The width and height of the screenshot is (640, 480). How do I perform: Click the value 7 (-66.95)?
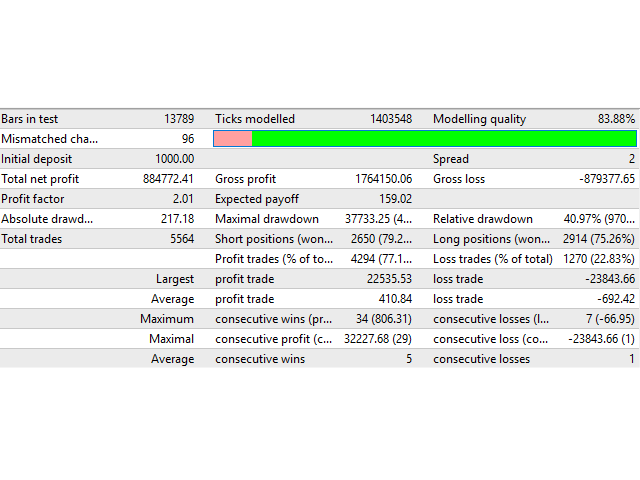[610, 319]
